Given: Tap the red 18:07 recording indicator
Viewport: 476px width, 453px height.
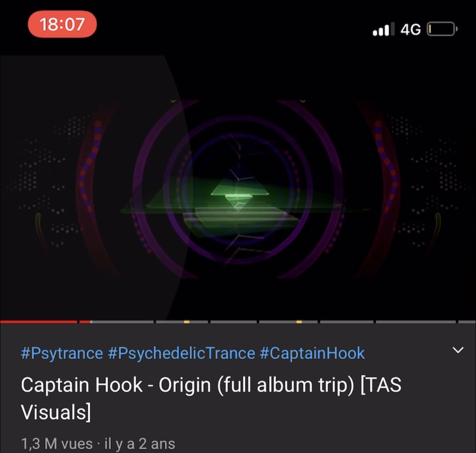Looking at the screenshot, I should pos(62,24).
